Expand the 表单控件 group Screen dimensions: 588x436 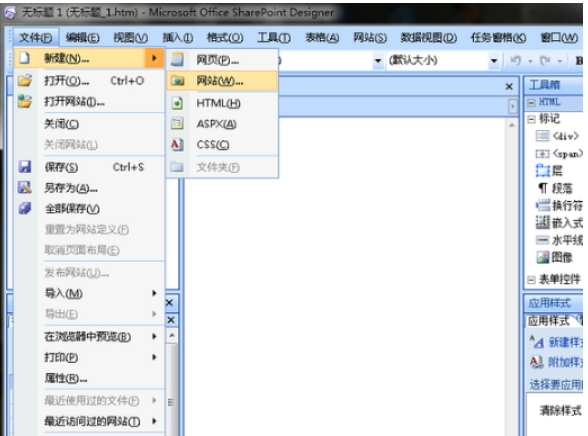531,280
